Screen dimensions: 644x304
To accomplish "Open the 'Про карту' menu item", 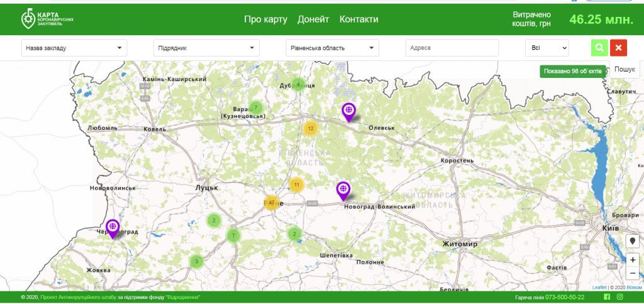I will point(265,19).
